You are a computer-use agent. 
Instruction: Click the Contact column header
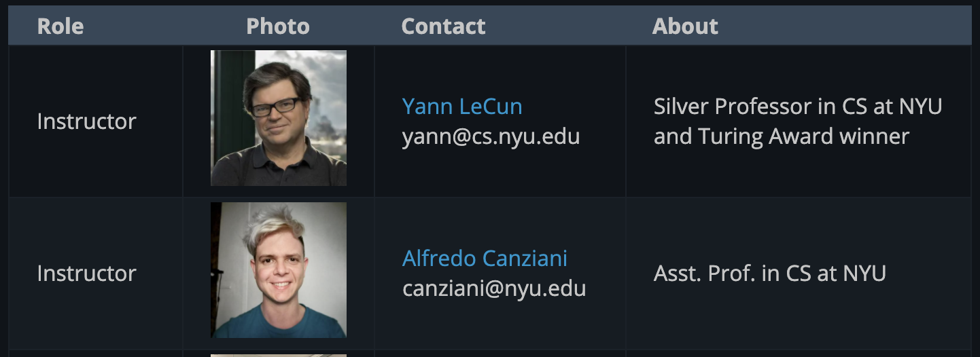click(x=443, y=26)
